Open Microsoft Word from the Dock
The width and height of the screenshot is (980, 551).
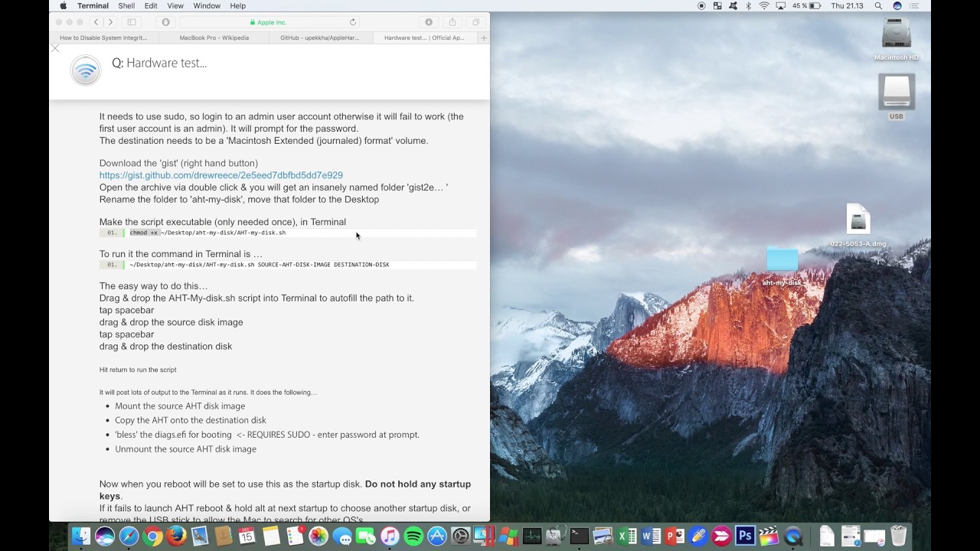pyautogui.click(x=651, y=536)
